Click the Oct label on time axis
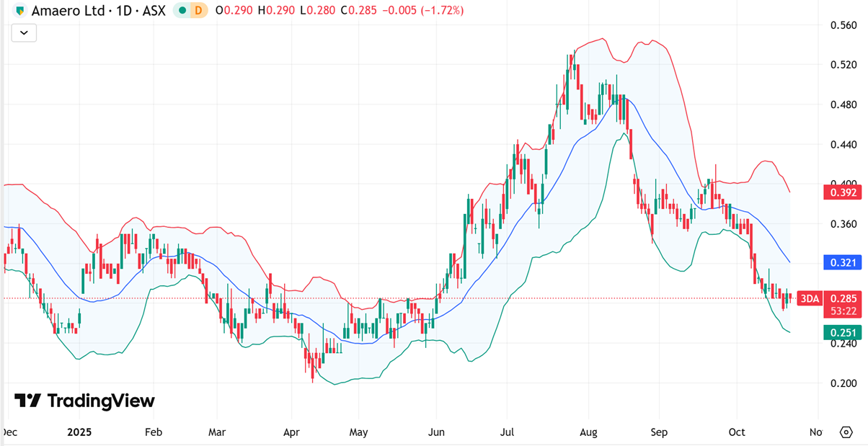This screenshot has height=446, width=868. [737, 432]
